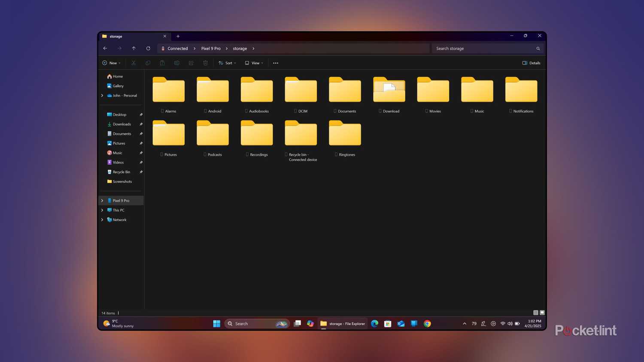
Task: Refresh the storage folder view
Action: (x=148, y=48)
